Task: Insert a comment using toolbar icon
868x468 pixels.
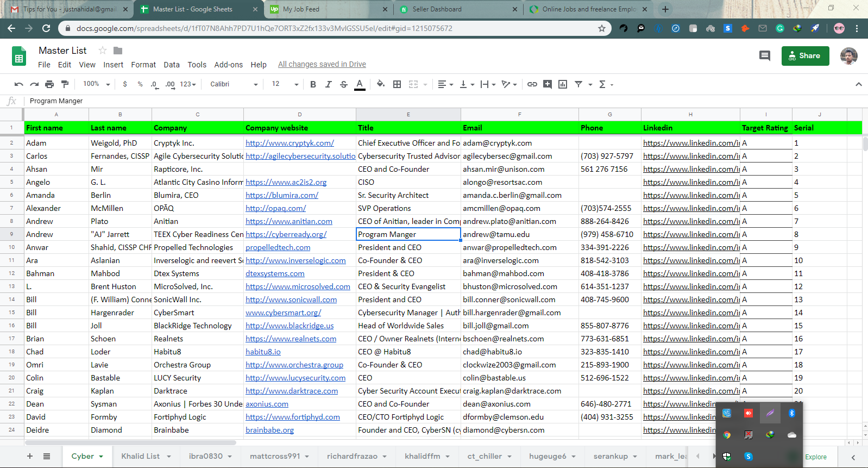Action: (548, 84)
